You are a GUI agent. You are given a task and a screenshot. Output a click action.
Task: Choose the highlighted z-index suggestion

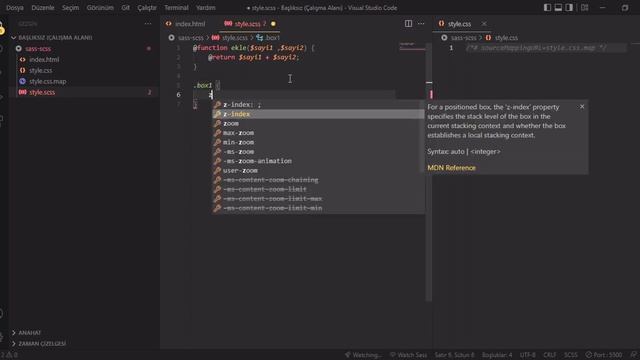pyautogui.click(x=318, y=114)
